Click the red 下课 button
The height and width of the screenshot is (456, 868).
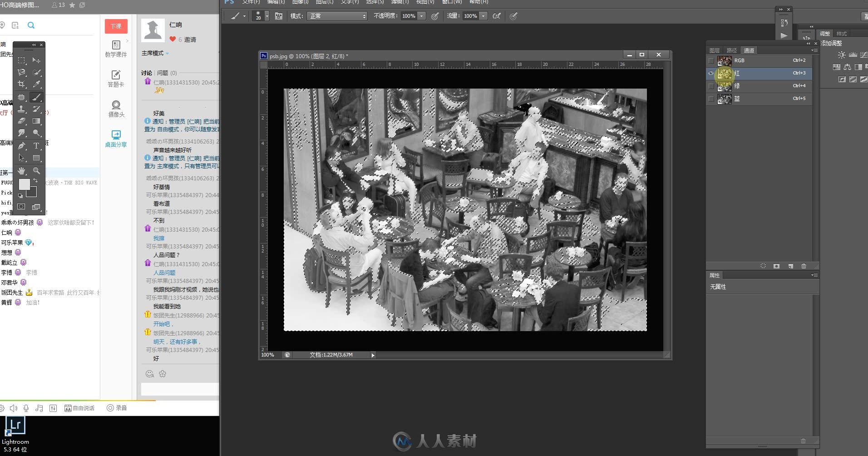[116, 26]
